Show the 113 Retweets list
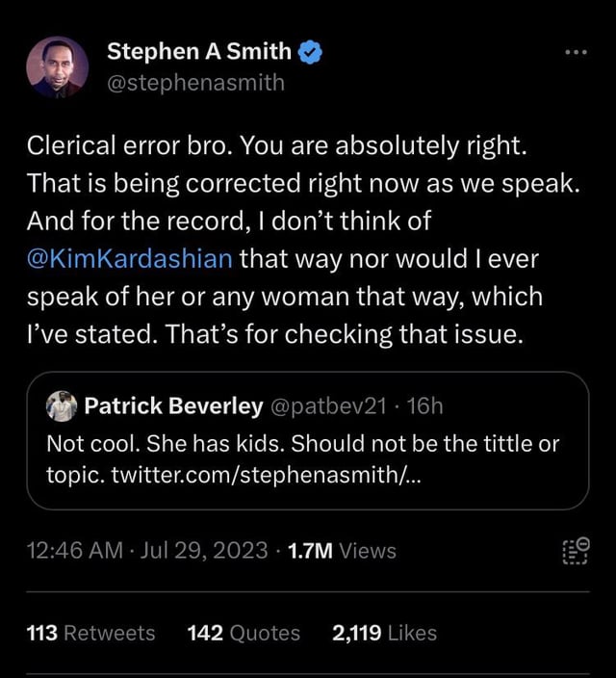Viewport: 616px width, 678px height. [90, 633]
